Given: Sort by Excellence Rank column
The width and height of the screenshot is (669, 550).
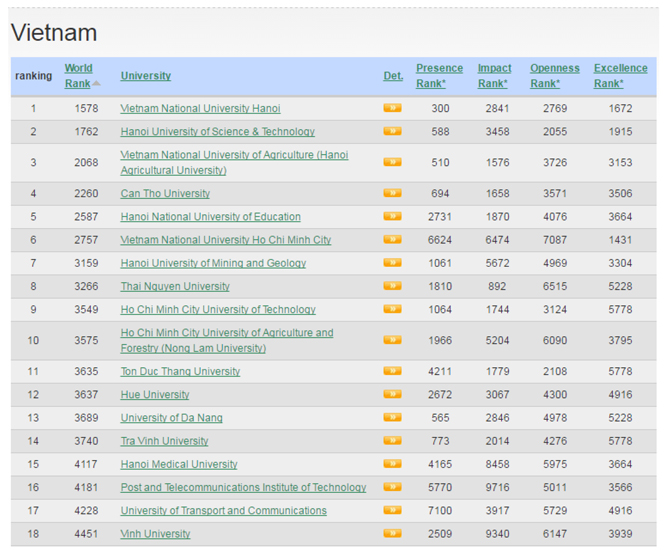Looking at the screenshot, I should click(x=620, y=76).
